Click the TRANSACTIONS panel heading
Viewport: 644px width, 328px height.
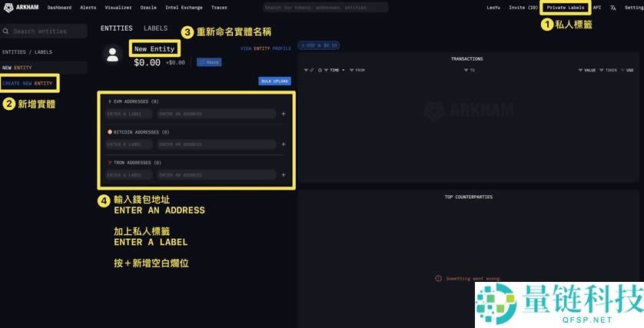click(466, 58)
